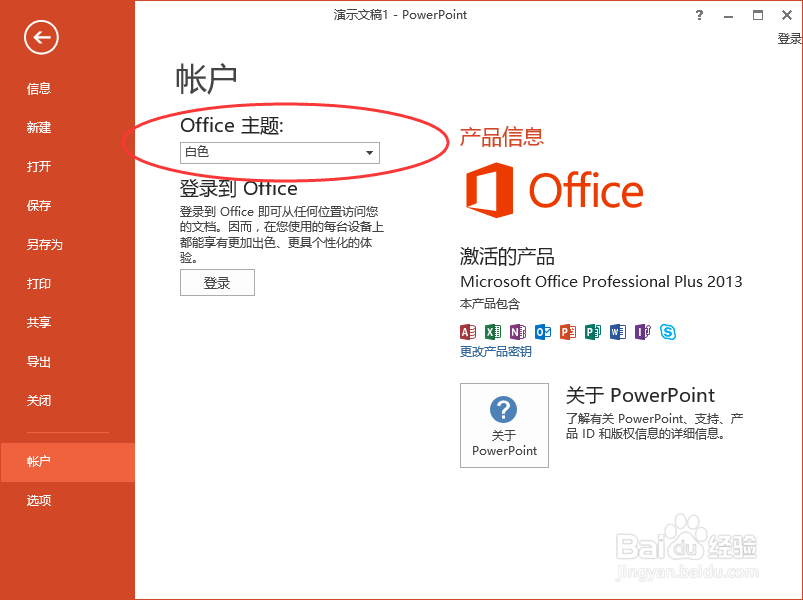Click the OneNote icon in product list
Image resolution: width=803 pixels, height=600 pixels.
click(x=518, y=332)
